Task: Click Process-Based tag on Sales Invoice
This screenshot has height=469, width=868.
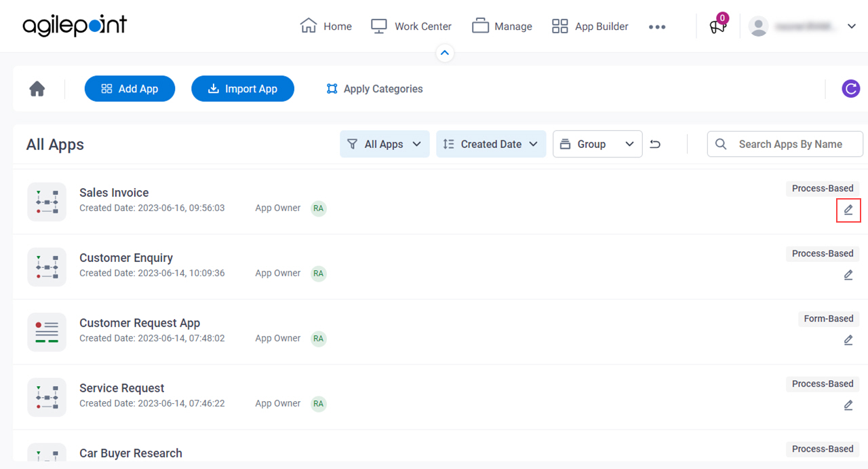Action: [x=823, y=189]
